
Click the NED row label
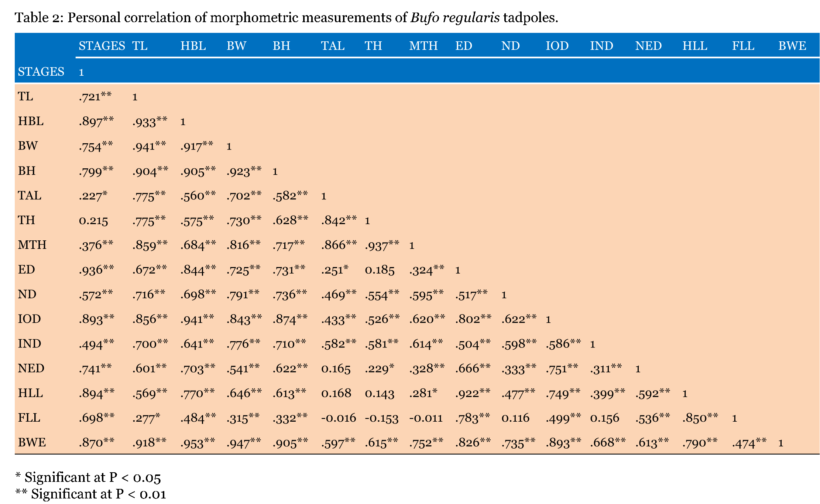pos(31,368)
